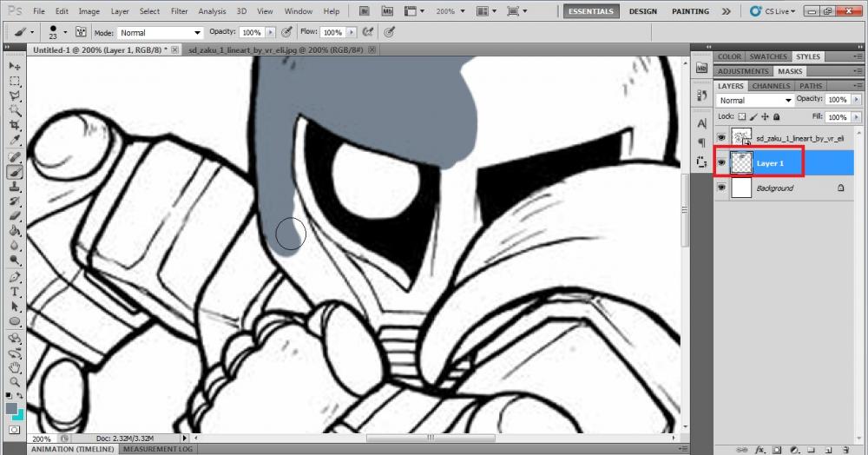Open the Arrange Documents dropdown
Viewport: 868px width, 455px height.
485,11
